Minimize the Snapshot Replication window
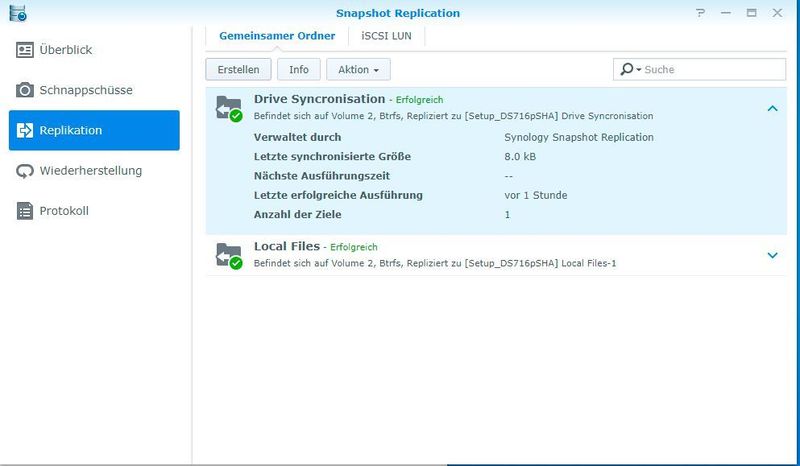Screen dimensions: 800x466 (x=726, y=13)
